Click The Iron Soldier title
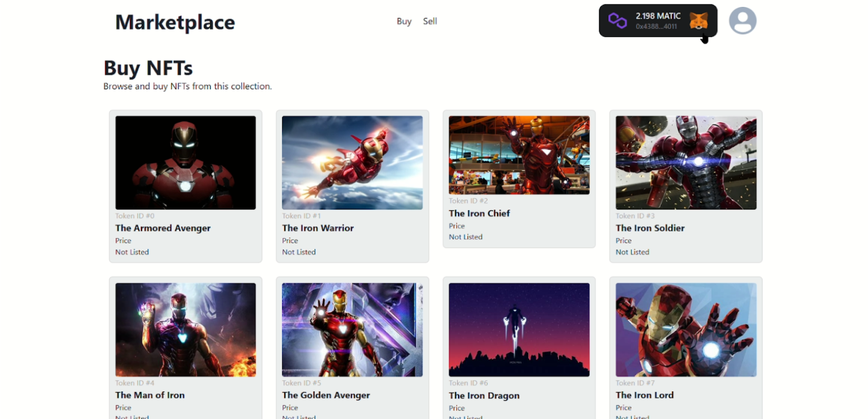The height and width of the screenshot is (419, 868). tap(650, 228)
